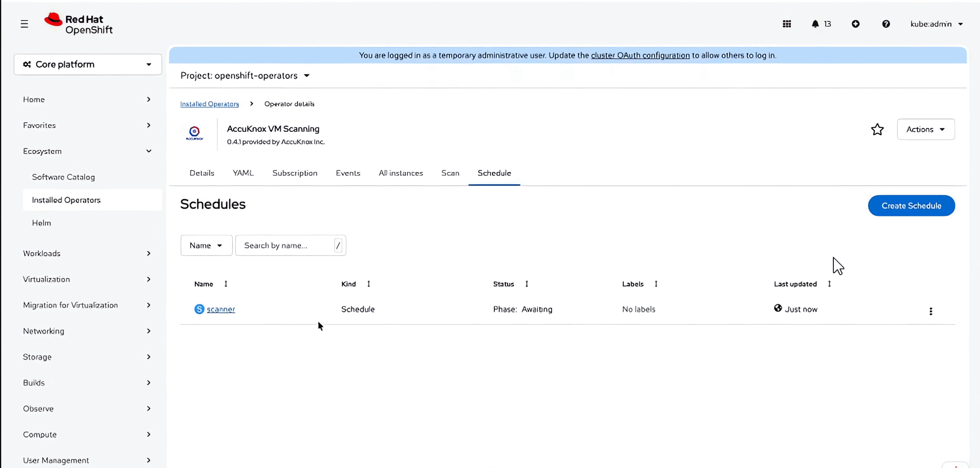Viewport: 980px width, 468px height.
Task: Sort table by Kind column
Action: click(356, 284)
